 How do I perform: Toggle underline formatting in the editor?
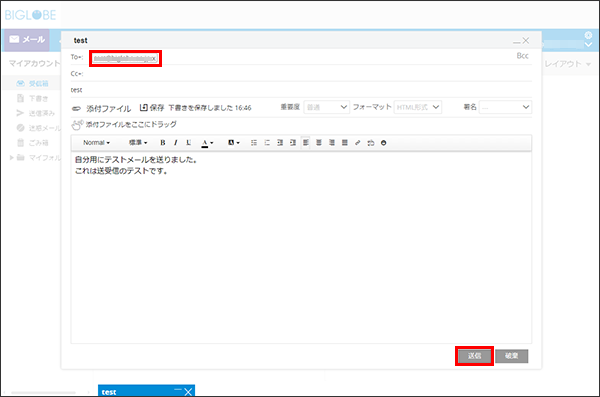point(189,143)
